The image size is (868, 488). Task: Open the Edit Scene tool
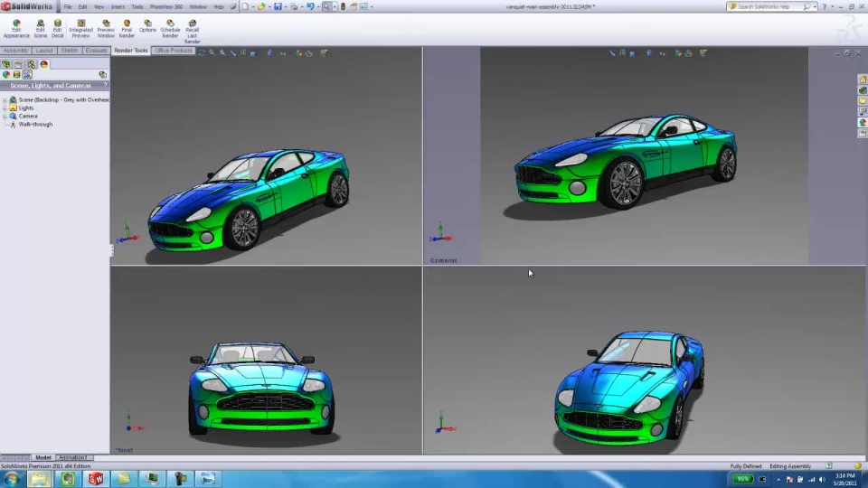[x=41, y=29]
